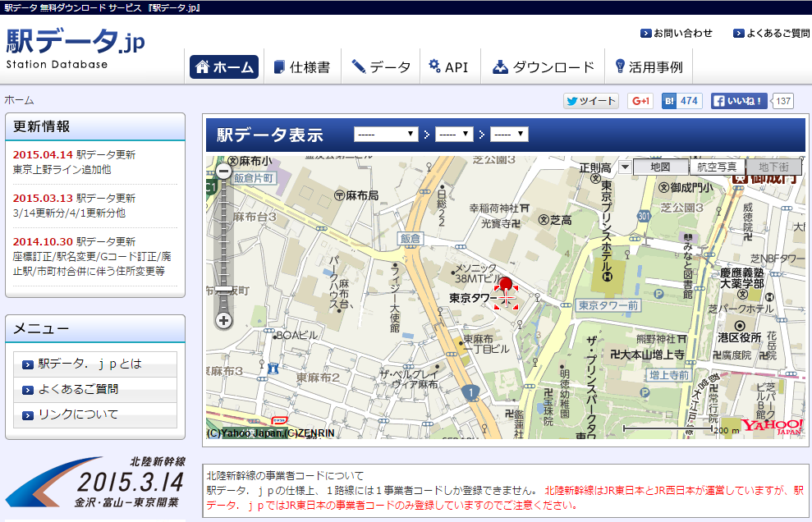
Task: Click the Twitter bird ツイート button
Action: 591,101
